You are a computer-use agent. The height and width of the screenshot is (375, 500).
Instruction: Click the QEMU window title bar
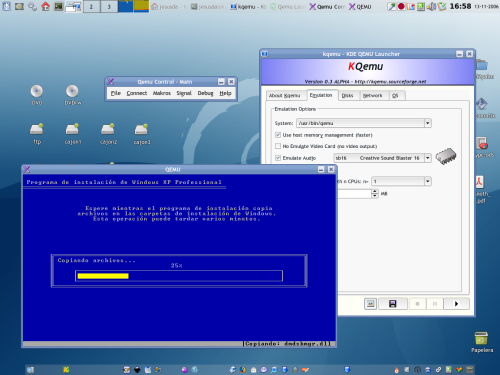point(173,169)
